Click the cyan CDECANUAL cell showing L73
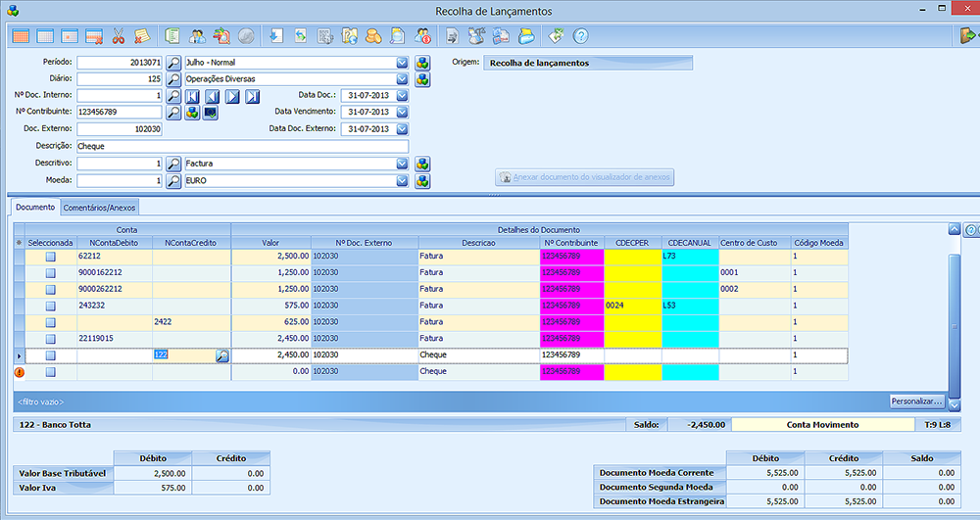Viewport: 980px width, 520px height. 690,257
